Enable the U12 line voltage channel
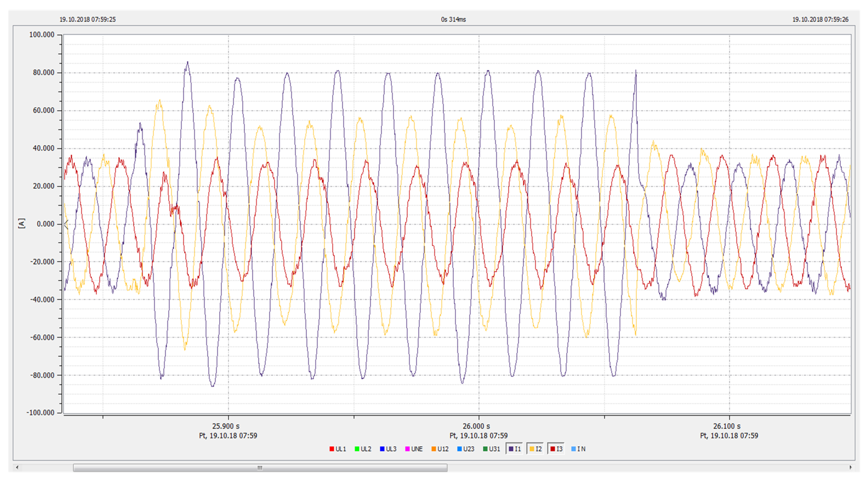This screenshot has width=868, height=480. pos(440,449)
